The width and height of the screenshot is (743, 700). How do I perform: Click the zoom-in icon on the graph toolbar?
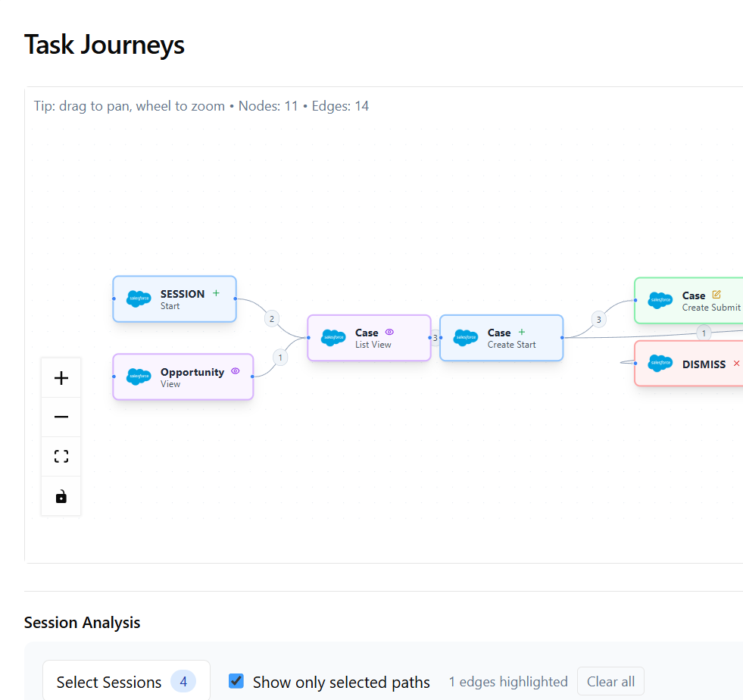61,377
